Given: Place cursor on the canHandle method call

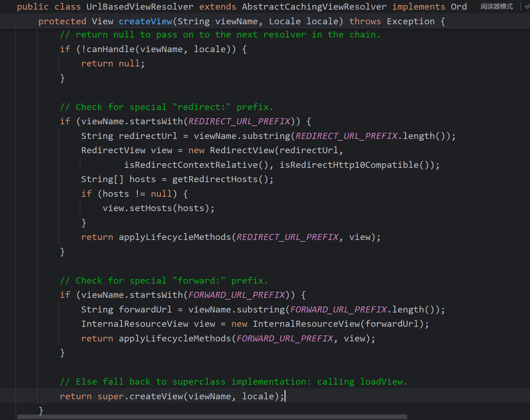Looking at the screenshot, I should (113, 49).
